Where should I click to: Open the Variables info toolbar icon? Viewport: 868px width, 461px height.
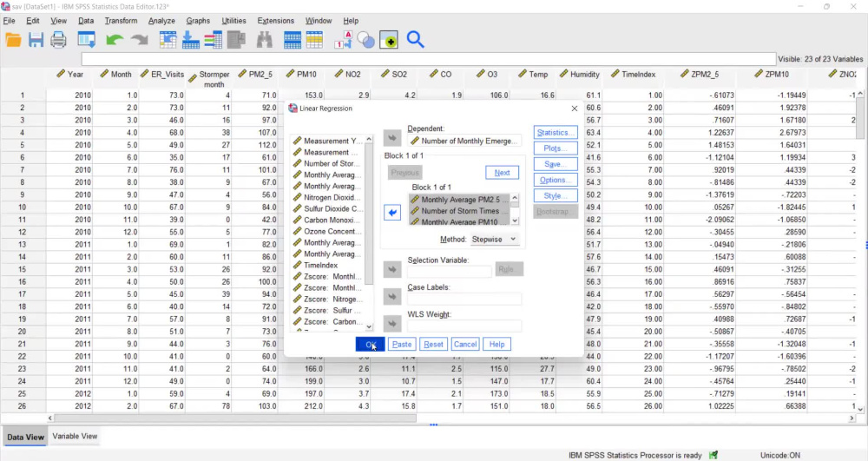[x=214, y=40]
